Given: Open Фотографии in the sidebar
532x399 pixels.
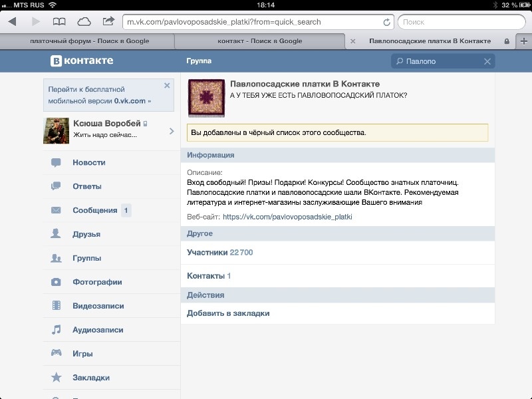Looking at the screenshot, I should click(x=112, y=282).
